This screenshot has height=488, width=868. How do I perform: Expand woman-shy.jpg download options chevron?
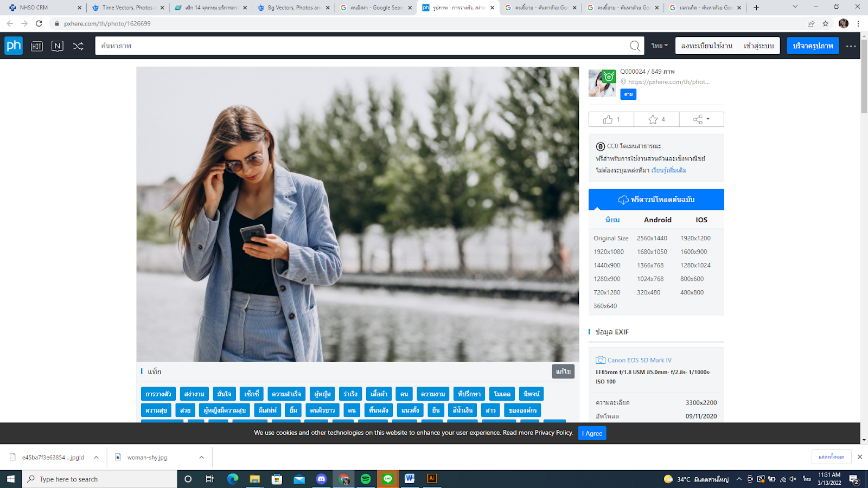click(201, 457)
